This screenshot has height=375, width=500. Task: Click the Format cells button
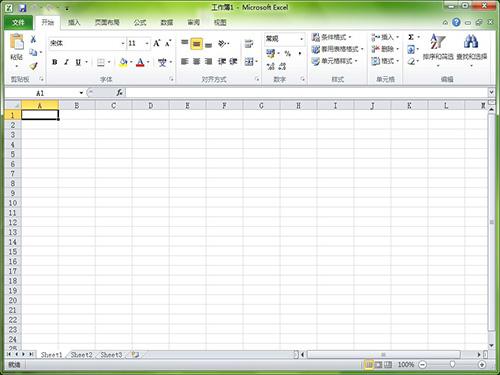tap(385, 61)
